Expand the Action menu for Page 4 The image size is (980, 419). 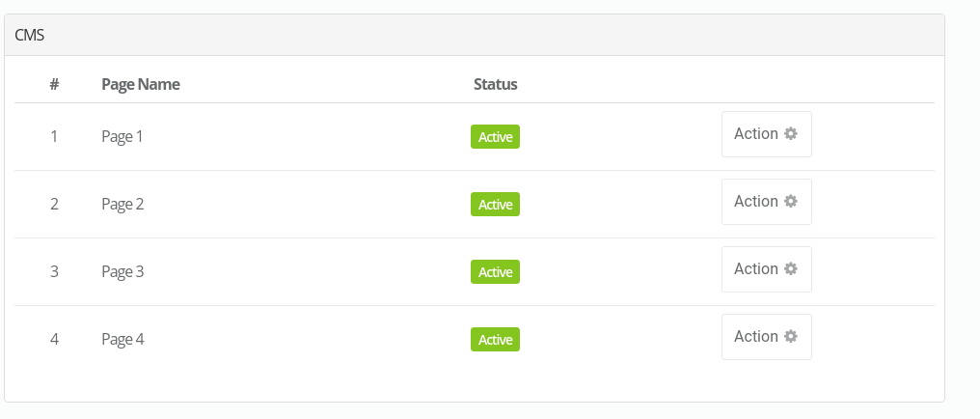pyautogui.click(x=767, y=337)
